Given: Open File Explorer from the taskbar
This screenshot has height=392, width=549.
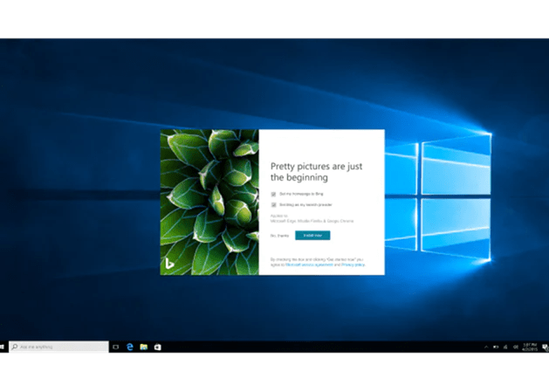Looking at the screenshot, I should (x=143, y=347).
